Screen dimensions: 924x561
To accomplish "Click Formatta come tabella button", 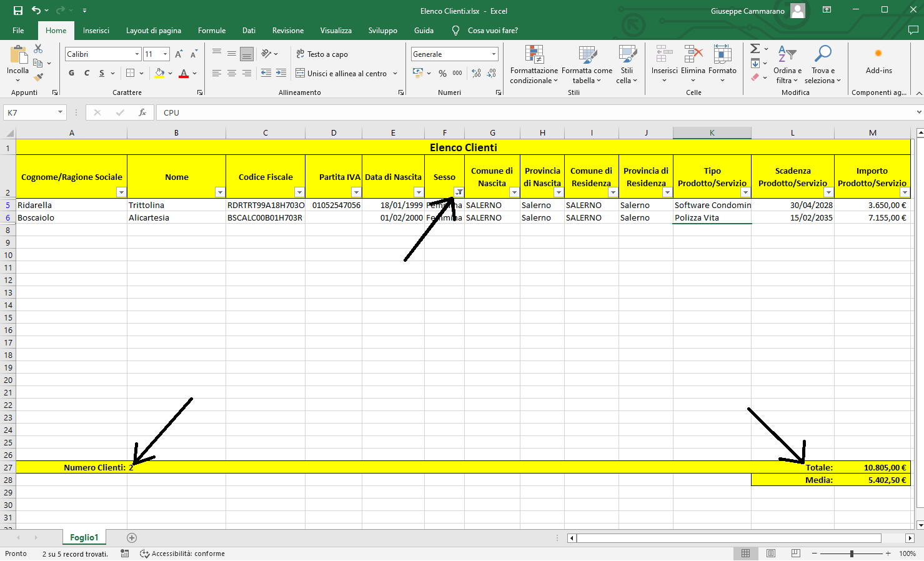I will coord(587,65).
